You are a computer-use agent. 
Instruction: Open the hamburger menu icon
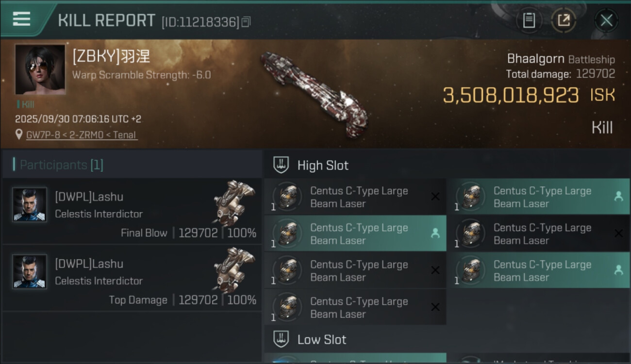22,19
